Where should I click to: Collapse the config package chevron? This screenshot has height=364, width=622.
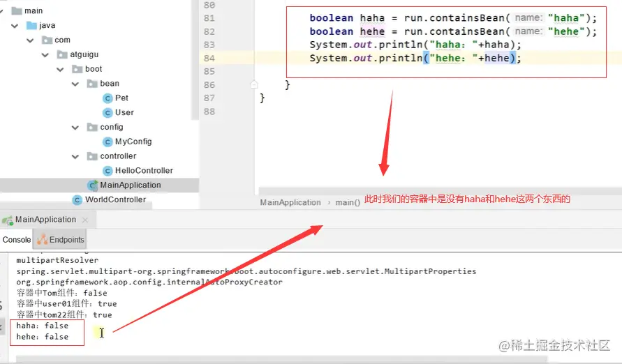coord(75,128)
